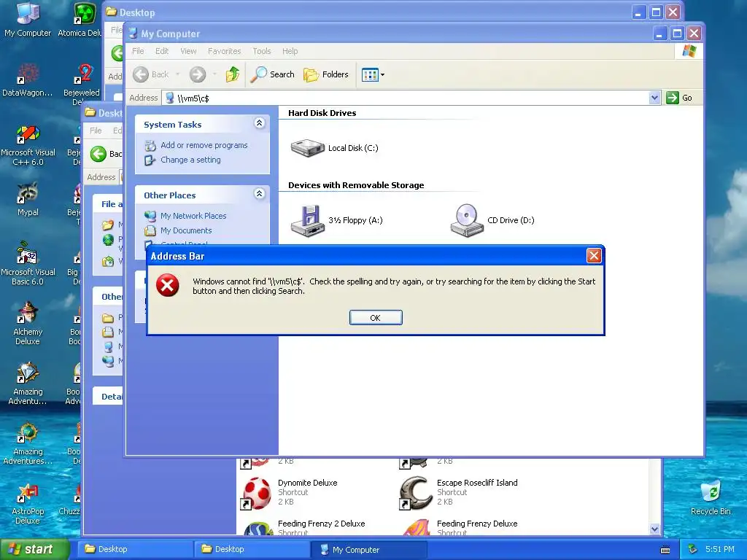Open the Back history dropdown arrow
Viewport: 747px width, 560px height.
pyautogui.click(x=178, y=74)
